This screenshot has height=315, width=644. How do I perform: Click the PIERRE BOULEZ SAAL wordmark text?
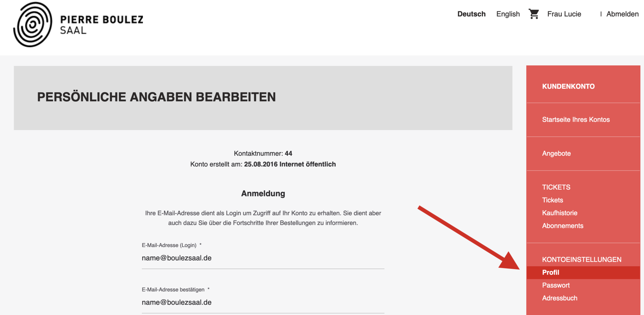pyautogui.click(x=102, y=25)
